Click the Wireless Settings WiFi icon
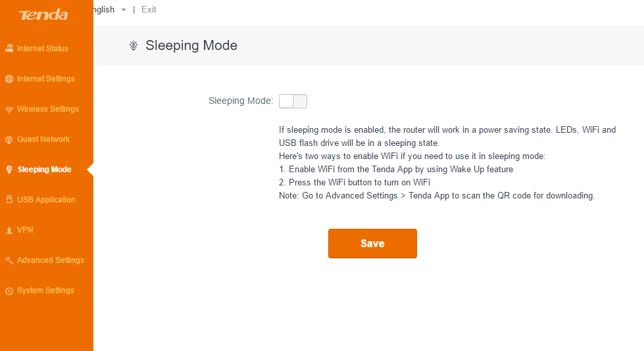The width and height of the screenshot is (644, 351). point(9,110)
